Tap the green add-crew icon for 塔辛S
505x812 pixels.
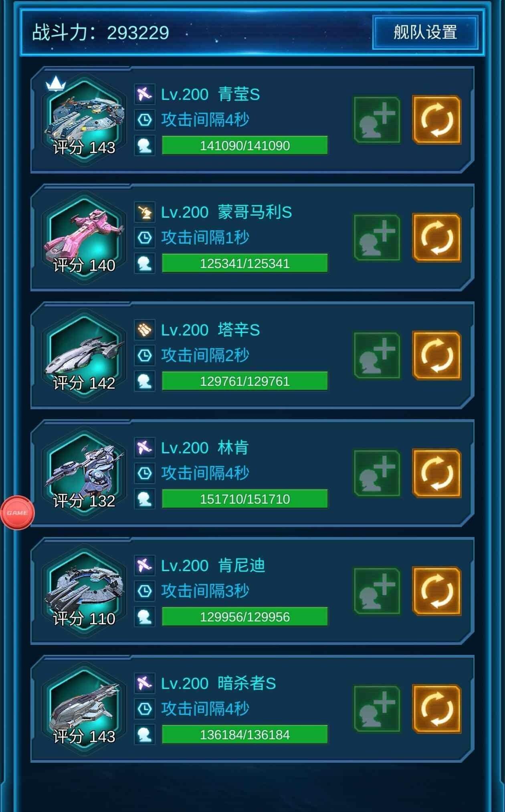tap(377, 356)
